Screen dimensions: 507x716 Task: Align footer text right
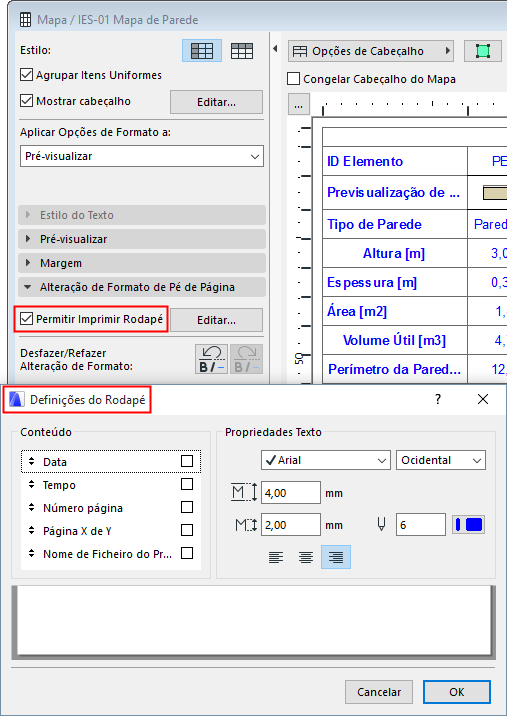(336, 557)
